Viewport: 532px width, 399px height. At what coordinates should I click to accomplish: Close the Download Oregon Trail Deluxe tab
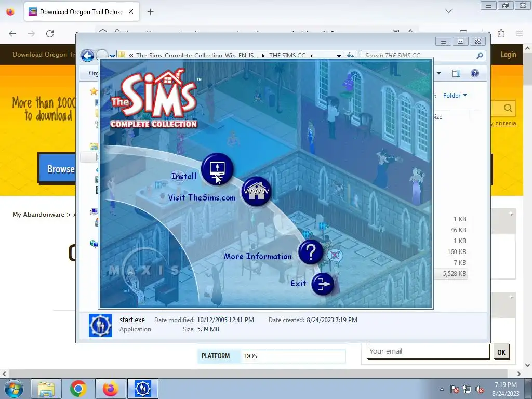130,11
